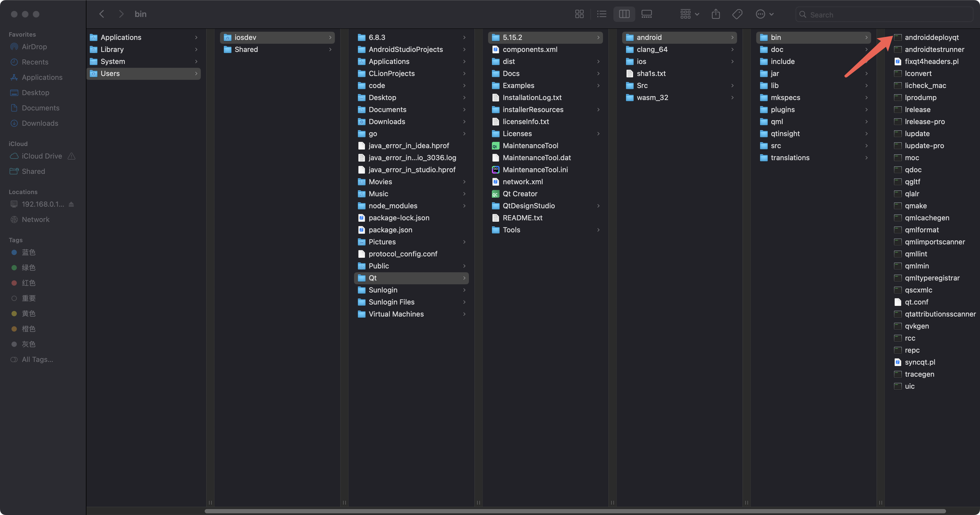Select the blue color tag 蓝色
Image resolution: width=980 pixels, height=515 pixels.
[28, 252]
